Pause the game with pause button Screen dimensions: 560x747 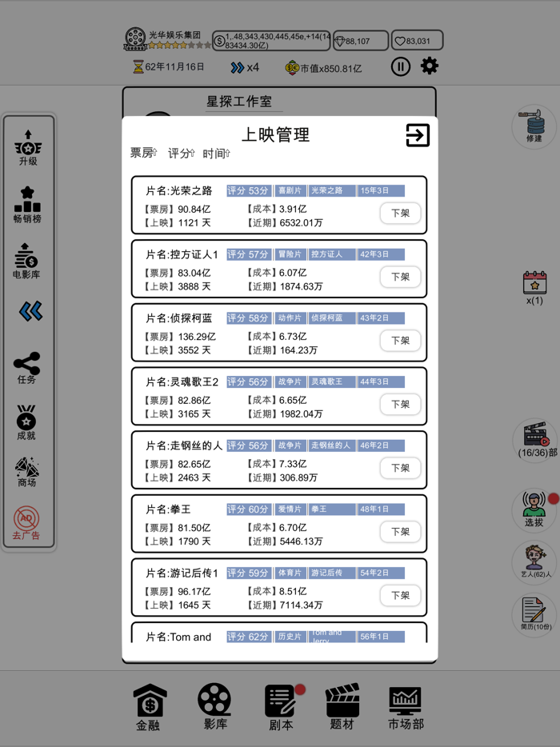[x=400, y=66]
